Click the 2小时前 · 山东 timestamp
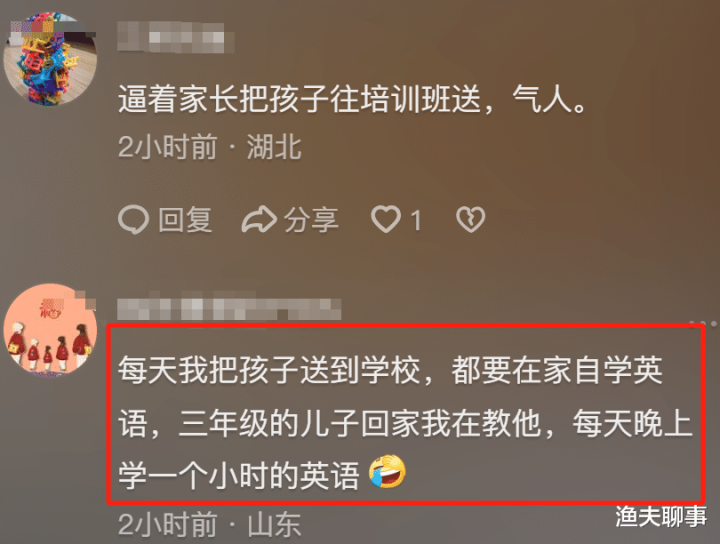Viewport: 720px width, 544px height. coord(209,525)
